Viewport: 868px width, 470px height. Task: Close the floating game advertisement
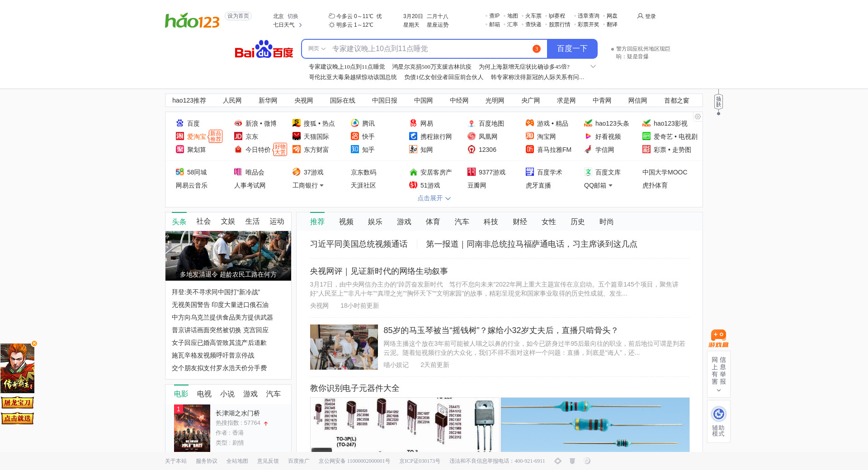pos(34,343)
